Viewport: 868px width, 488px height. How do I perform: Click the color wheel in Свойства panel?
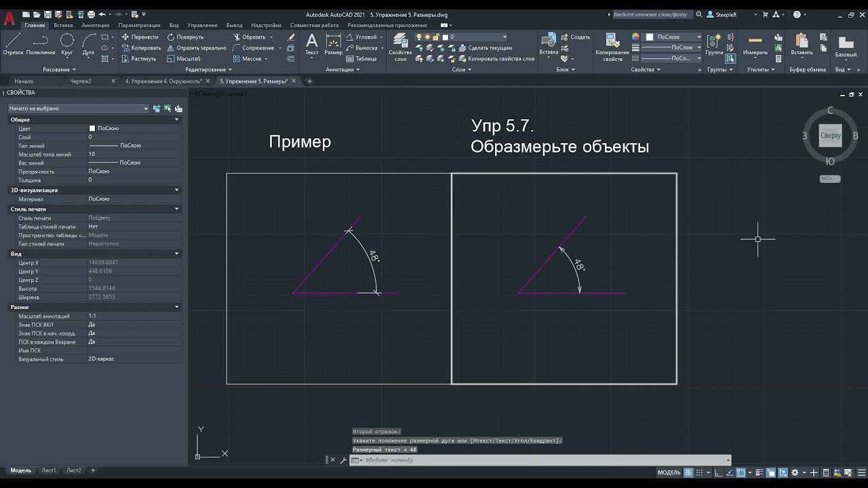tap(635, 37)
